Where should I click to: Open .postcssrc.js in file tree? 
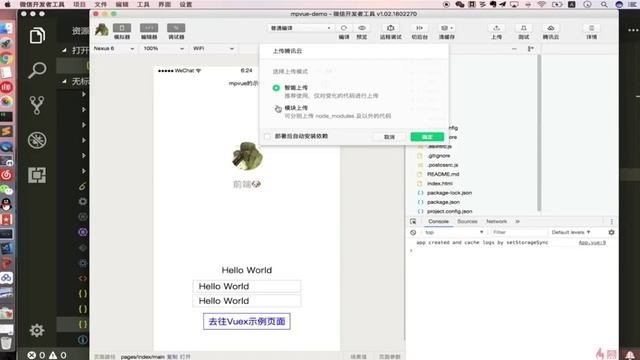coord(442,165)
